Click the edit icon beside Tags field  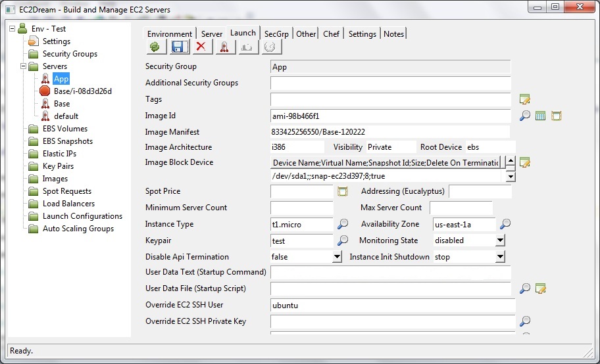524,99
